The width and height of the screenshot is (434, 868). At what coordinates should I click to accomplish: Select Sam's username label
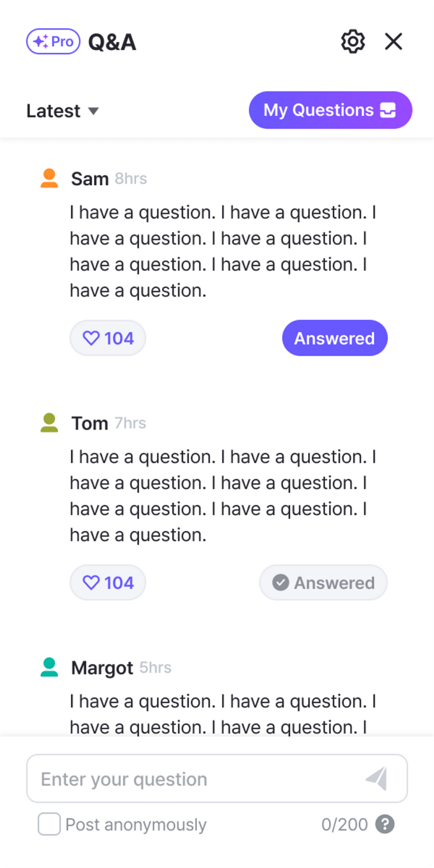click(x=90, y=179)
